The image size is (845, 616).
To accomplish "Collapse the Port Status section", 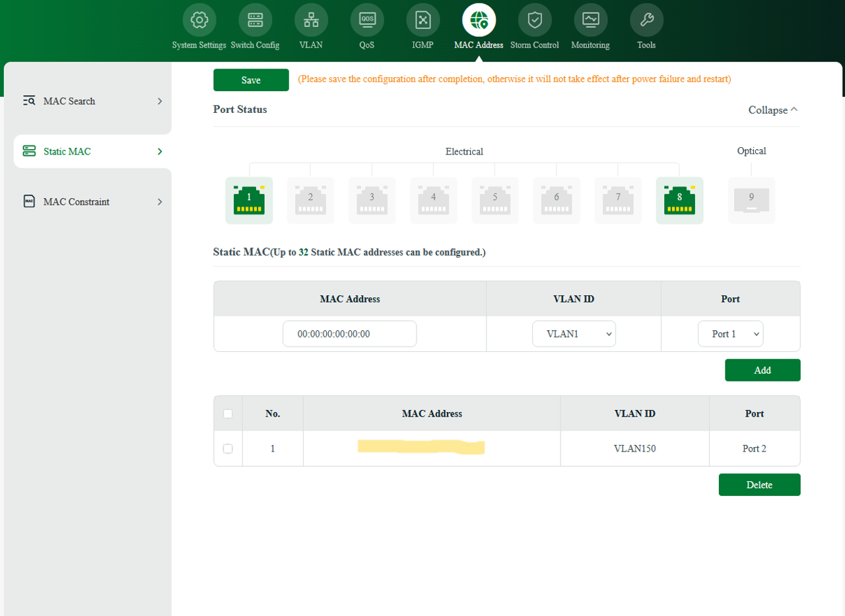I will (773, 110).
